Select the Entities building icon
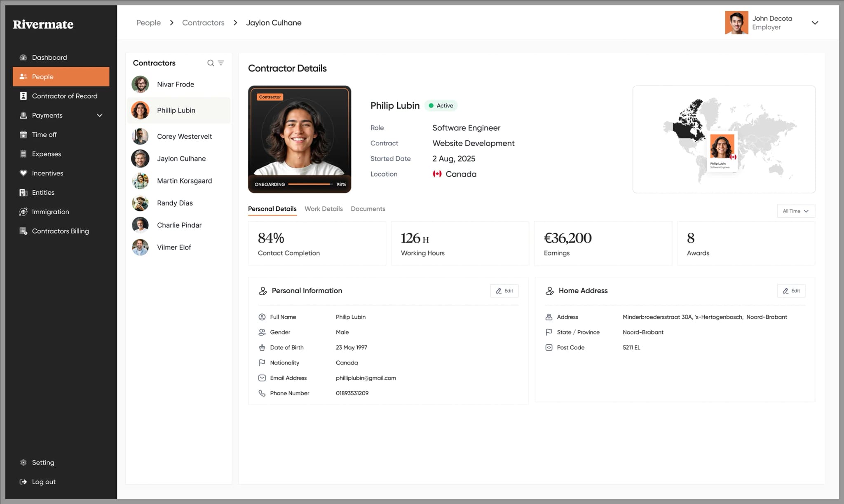Screen dimensions: 844x504 (23, 192)
